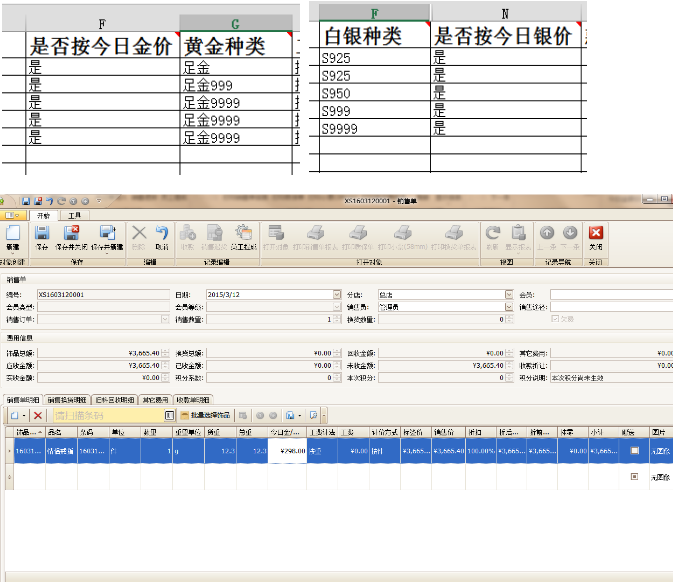The width and height of the screenshot is (673, 582).
Task: Click up spinner of 销售数量 quantity field
Action: pos(337,317)
